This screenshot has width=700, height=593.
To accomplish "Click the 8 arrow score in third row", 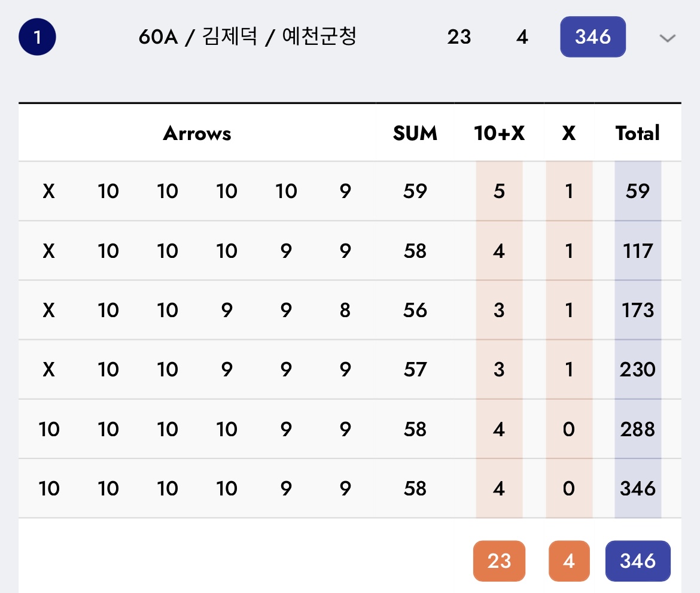I will [x=345, y=310].
